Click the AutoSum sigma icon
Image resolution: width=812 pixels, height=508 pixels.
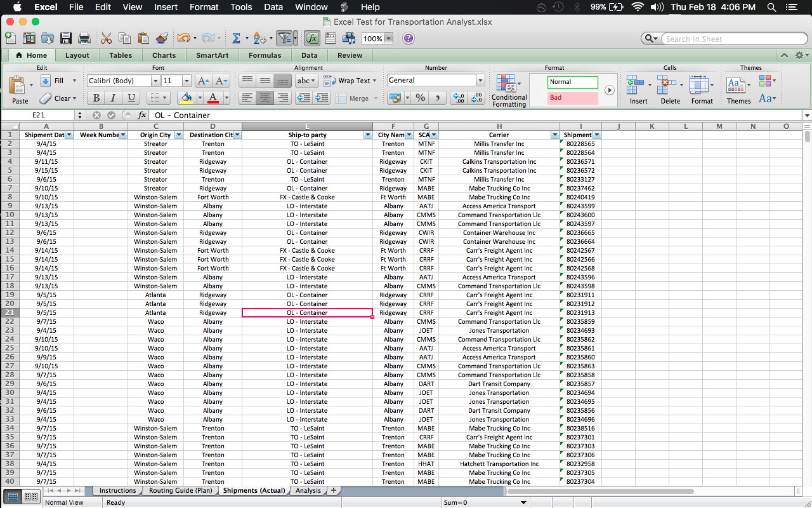pyautogui.click(x=236, y=38)
